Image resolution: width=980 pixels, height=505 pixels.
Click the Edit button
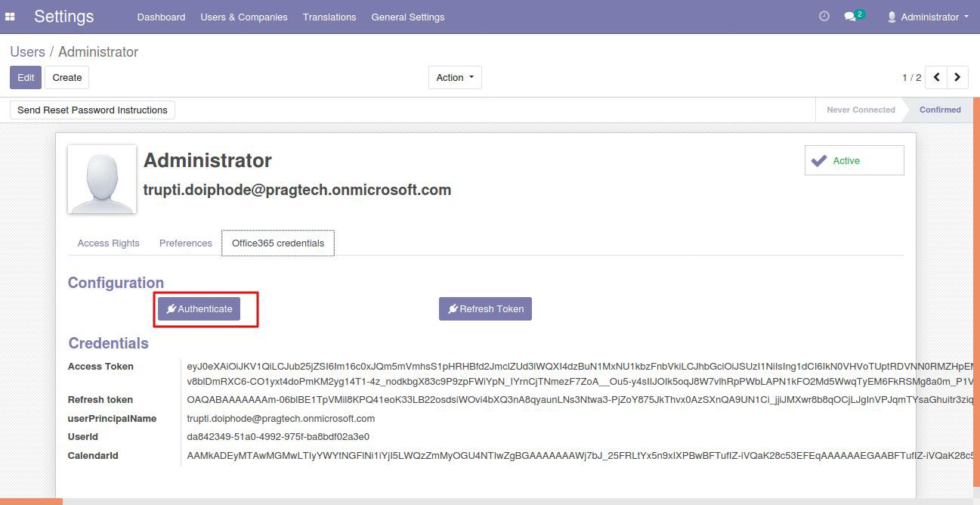coord(26,77)
